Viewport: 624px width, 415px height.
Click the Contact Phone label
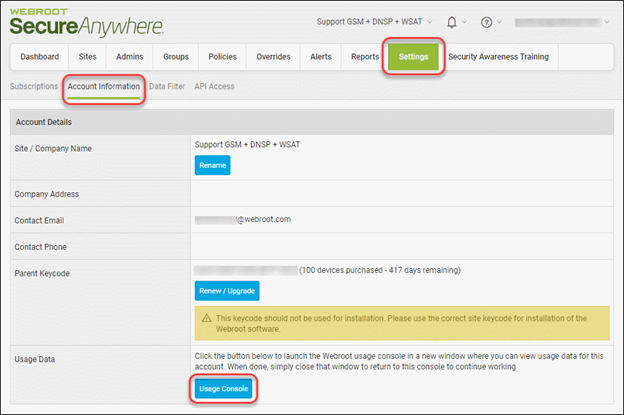coord(40,247)
